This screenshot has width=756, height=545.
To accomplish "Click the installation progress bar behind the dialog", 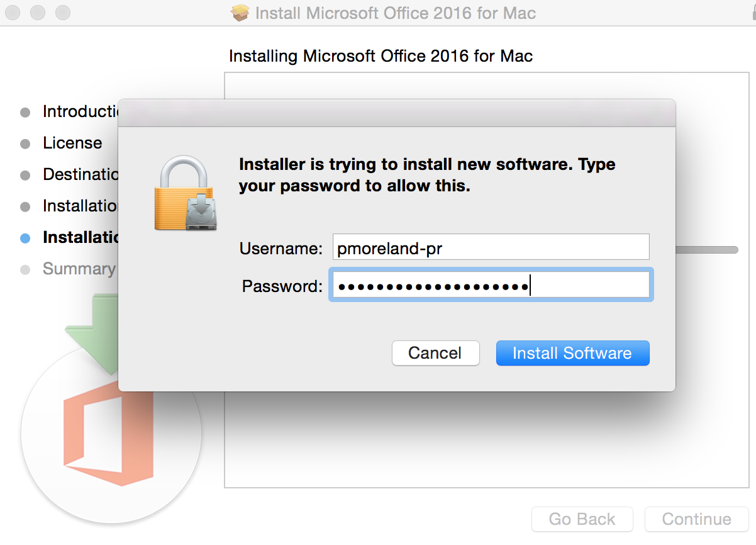I will click(x=706, y=250).
